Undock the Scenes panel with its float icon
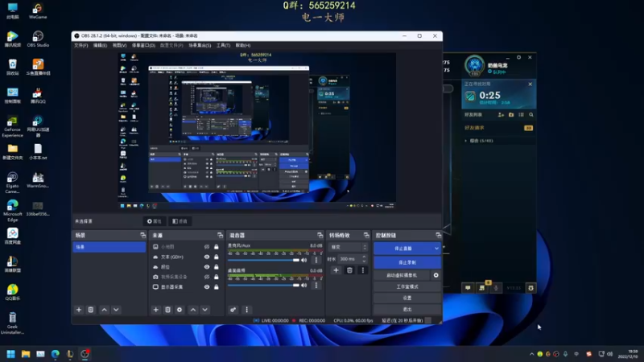Screen dimensions: 644x362 pyautogui.click(x=142, y=235)
